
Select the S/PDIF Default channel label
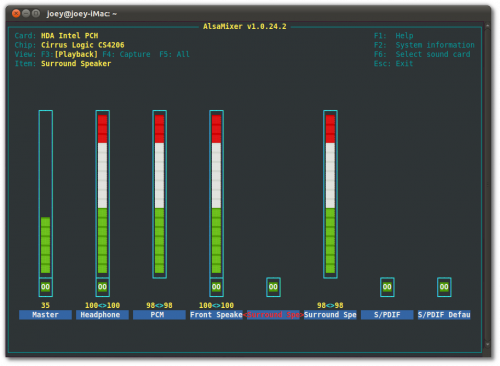pyautogui.click(x=444, y=315)
